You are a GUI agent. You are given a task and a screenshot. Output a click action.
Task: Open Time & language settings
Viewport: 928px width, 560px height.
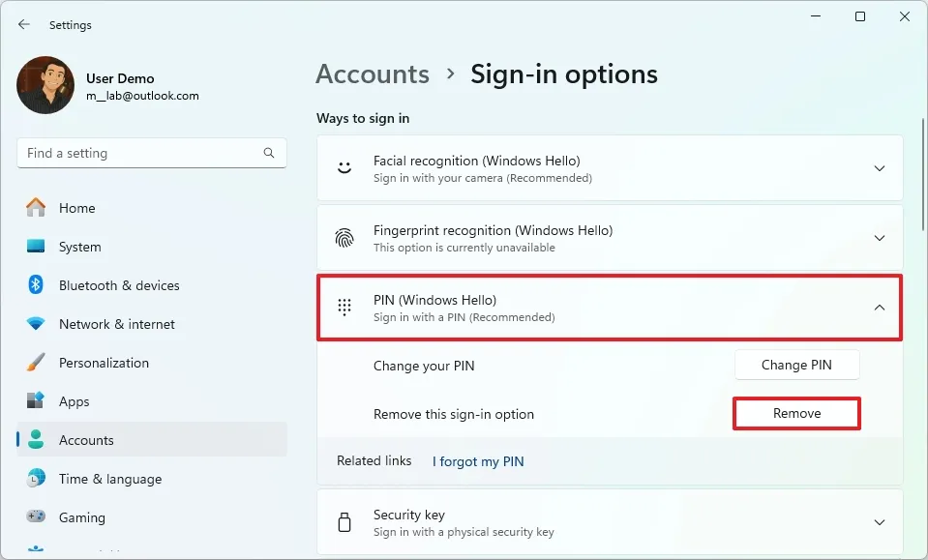tap(109, 479)
